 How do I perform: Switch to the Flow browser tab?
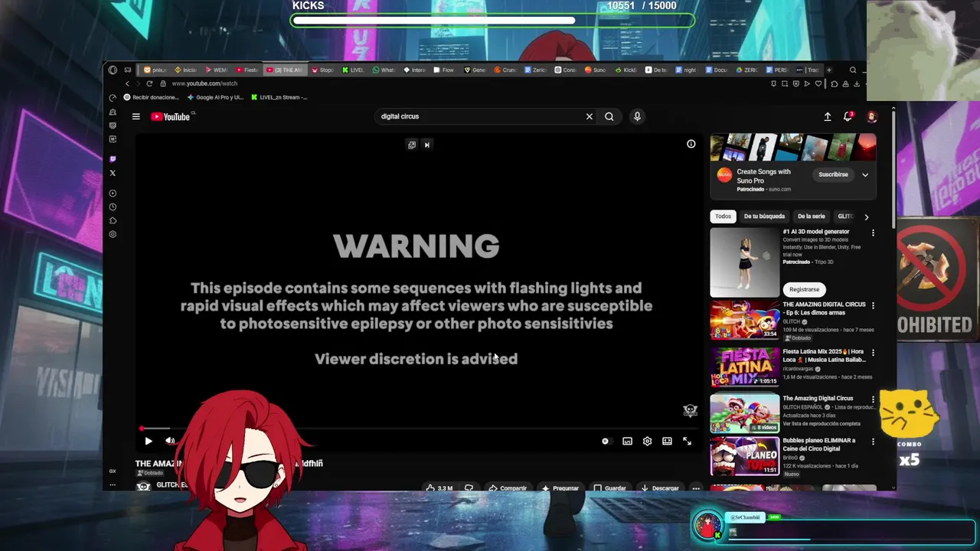[443, 70]
